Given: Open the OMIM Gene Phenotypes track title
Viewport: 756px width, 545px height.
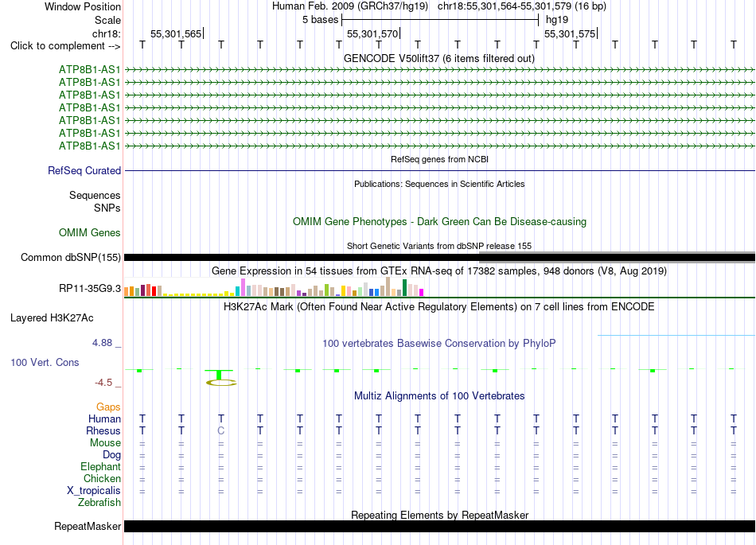Looking at the screenshot, I should click(x=440, y=222).
